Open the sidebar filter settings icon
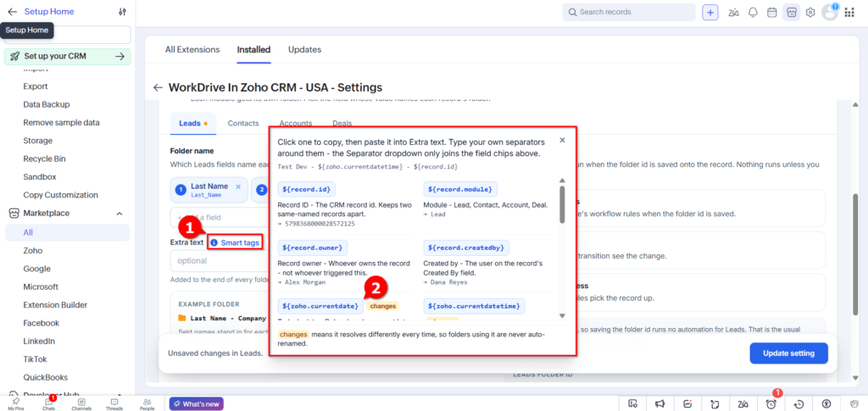The image size is (868, 411). (122, 12)
